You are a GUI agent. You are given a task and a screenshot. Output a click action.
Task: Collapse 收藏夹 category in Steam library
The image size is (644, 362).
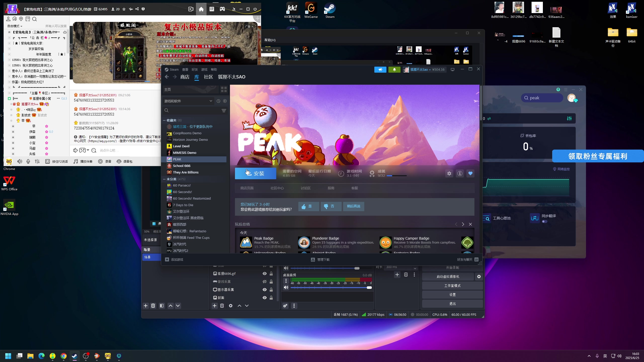coord(164,120)
